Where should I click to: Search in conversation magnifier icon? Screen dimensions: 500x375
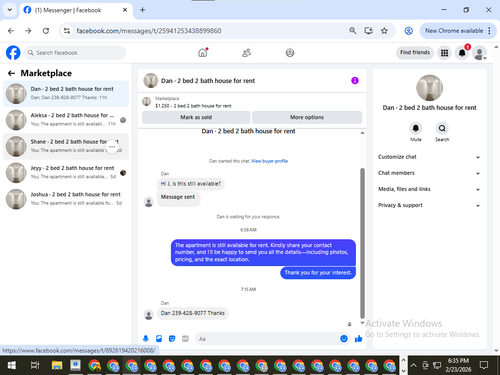tap(442, 128)
